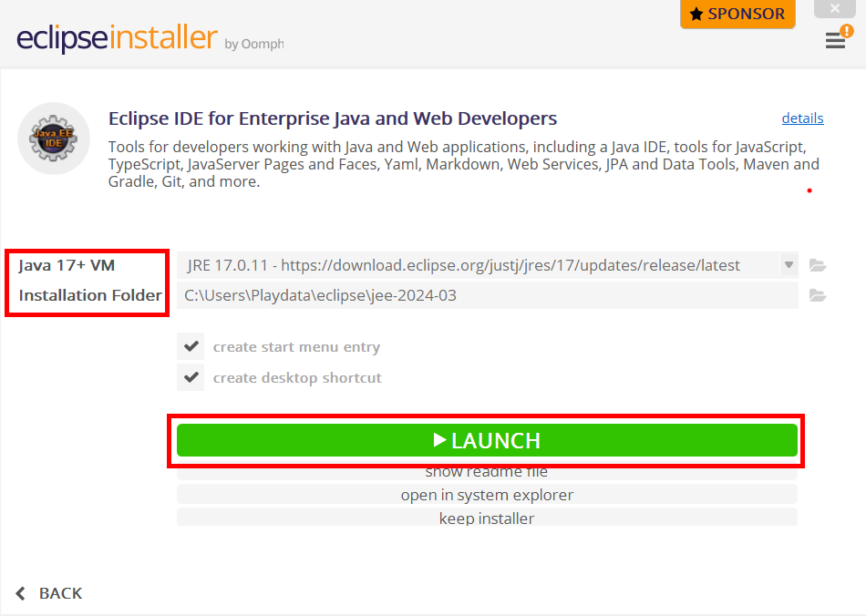Browse for installation folder icon
The image size is (866, 616).
pos(818,296)
